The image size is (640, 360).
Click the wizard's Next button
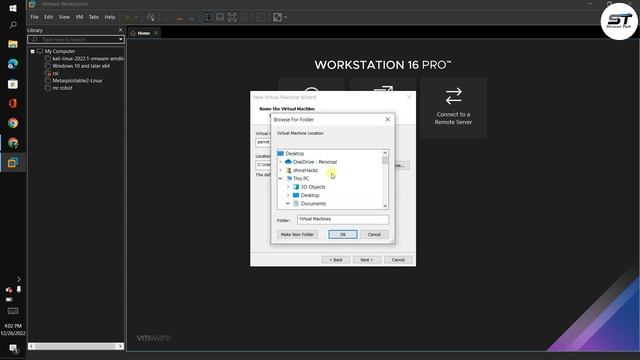click(367, 260)
